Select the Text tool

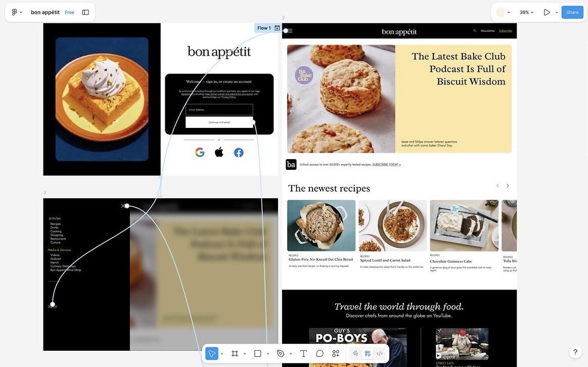point(303,353)
